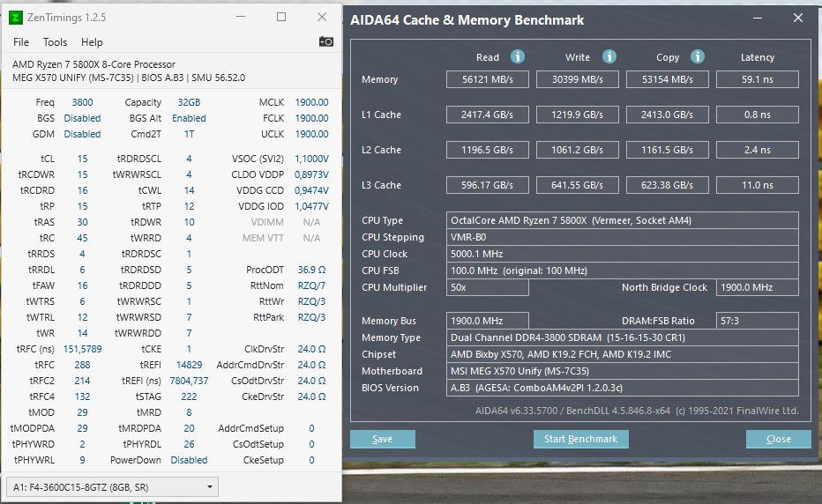Click the Copy info icon in AIDA64
The image size is (822, 504).
click(698, 56)
